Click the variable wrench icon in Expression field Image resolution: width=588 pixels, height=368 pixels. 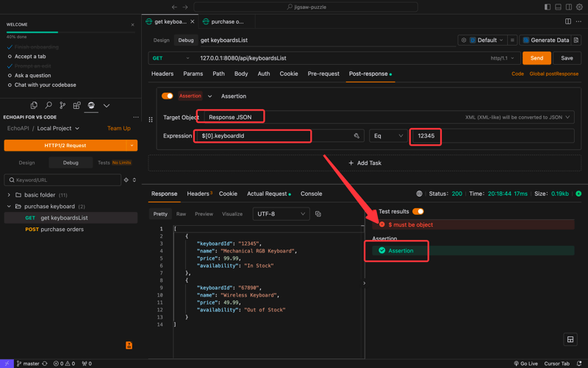[x=356, y=136]
